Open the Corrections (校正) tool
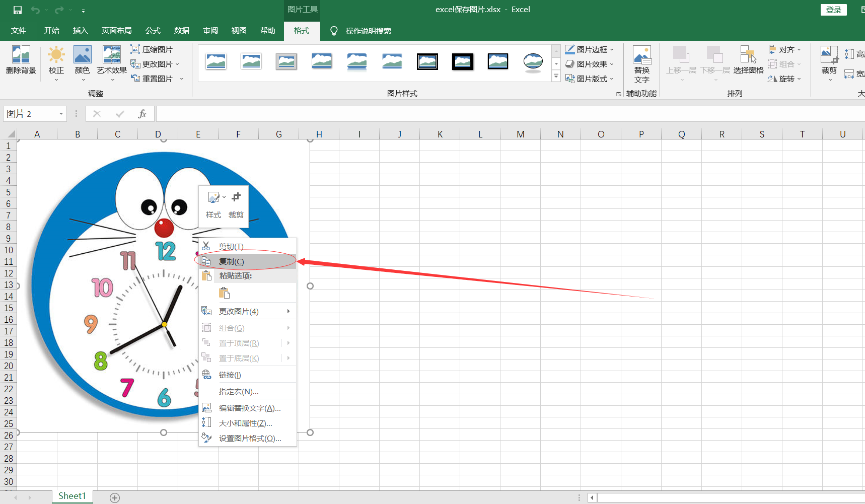 coord(56,63)
